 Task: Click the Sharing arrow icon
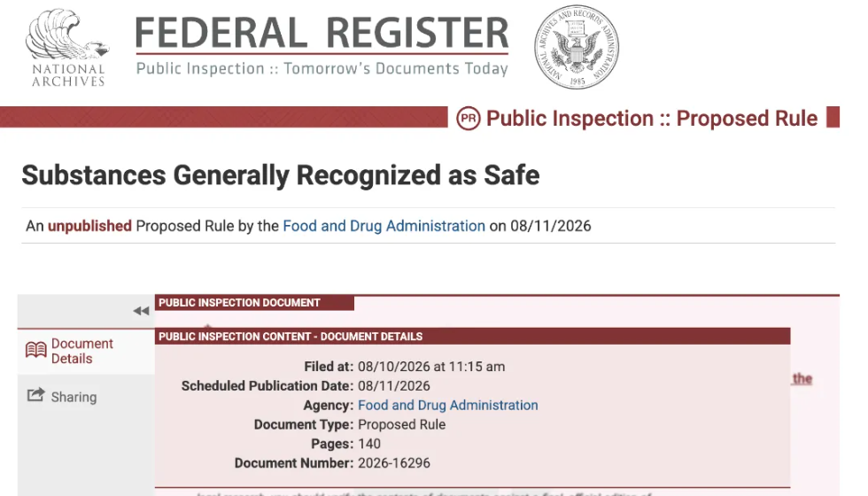(x=36, y=395)
